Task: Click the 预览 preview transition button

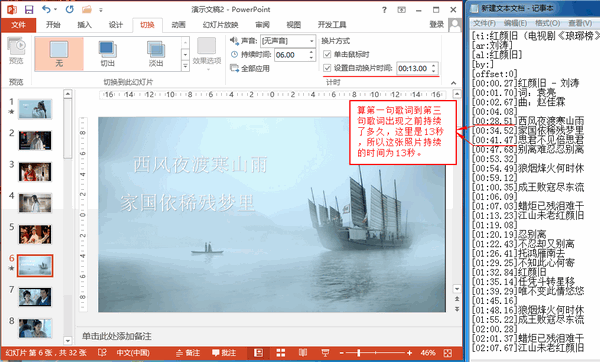Action: (x=16, y=51)
